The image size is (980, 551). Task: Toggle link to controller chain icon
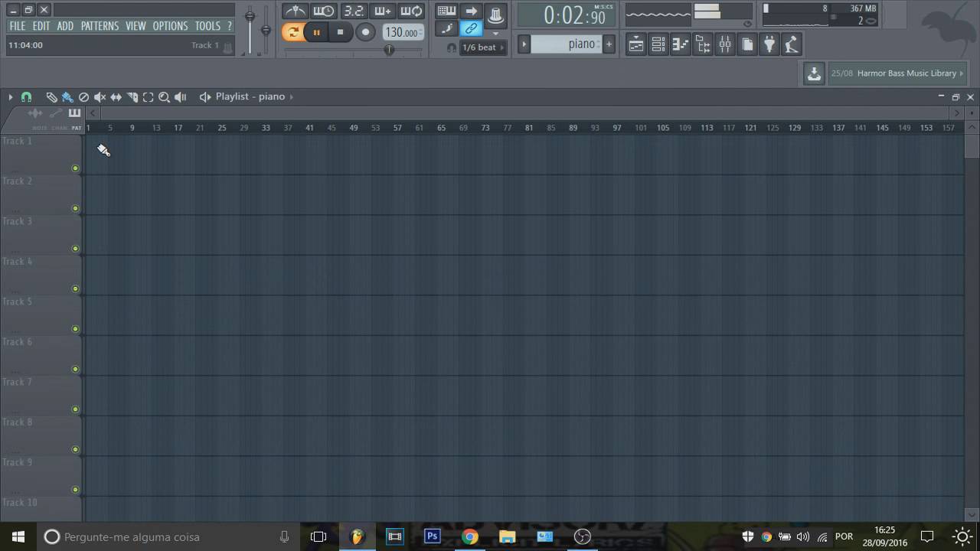[471, 29]
